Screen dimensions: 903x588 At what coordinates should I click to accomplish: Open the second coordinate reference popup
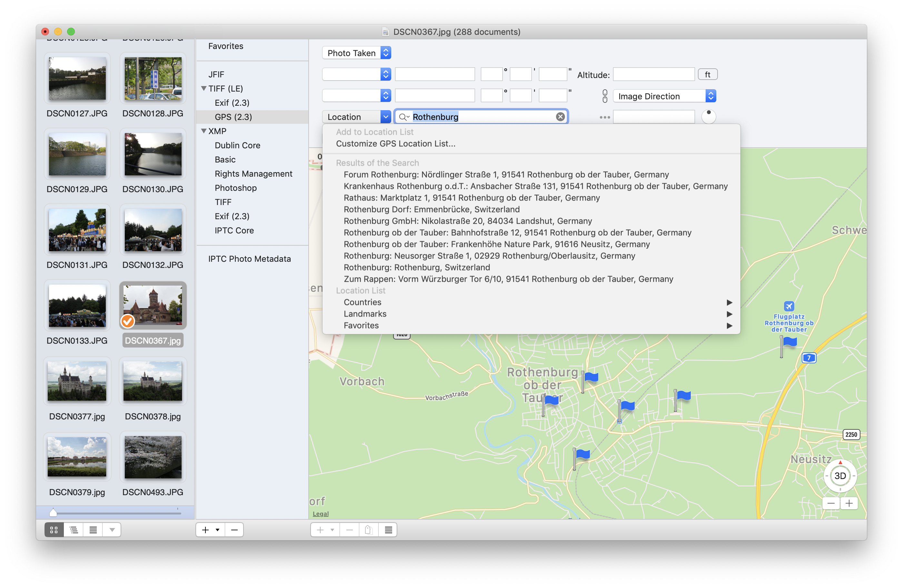pyautogui.click(x=356, y=96)
